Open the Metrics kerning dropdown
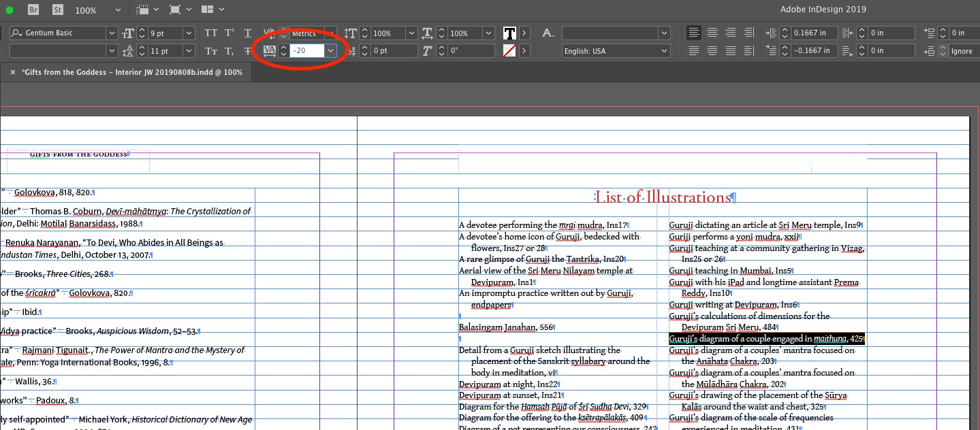Screen dimensions: 980x430 [330, 33]
